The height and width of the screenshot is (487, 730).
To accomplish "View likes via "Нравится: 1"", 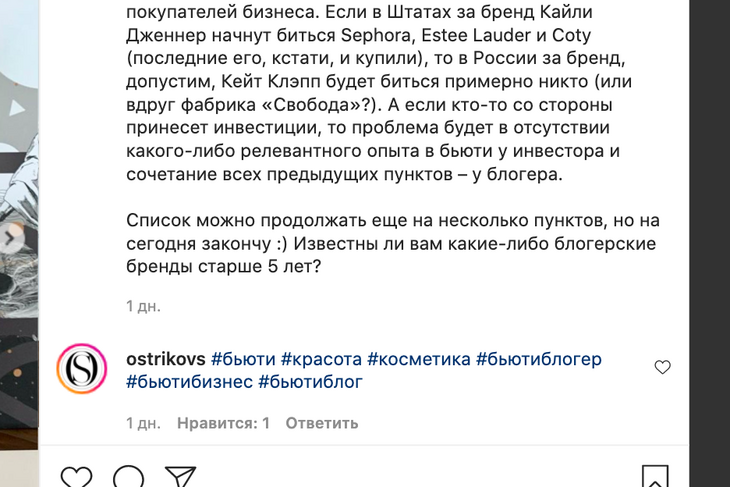I will pos(223,423).
